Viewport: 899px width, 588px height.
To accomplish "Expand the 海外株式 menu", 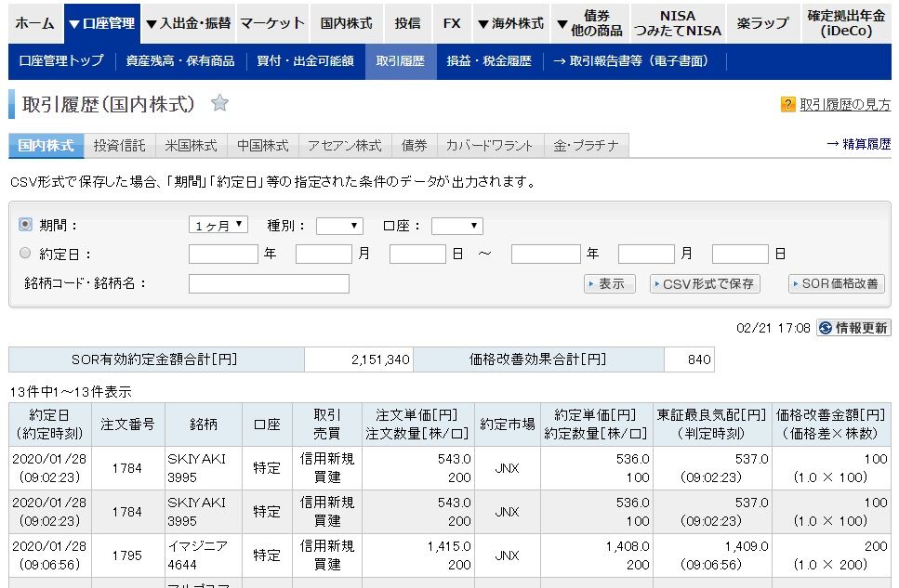I will [510, 23].
